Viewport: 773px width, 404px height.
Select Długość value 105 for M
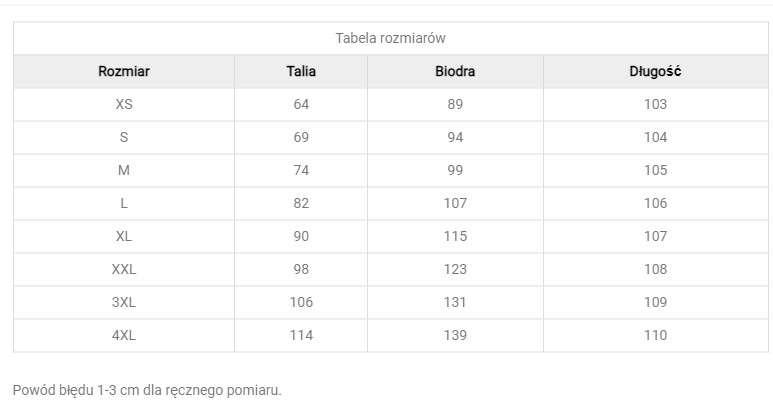tap(655, 170)
